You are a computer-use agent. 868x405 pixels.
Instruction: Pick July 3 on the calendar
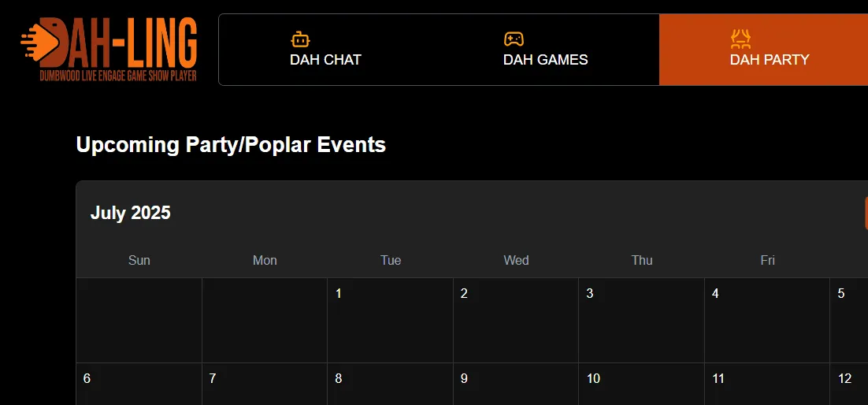click(x=641, y=320)
